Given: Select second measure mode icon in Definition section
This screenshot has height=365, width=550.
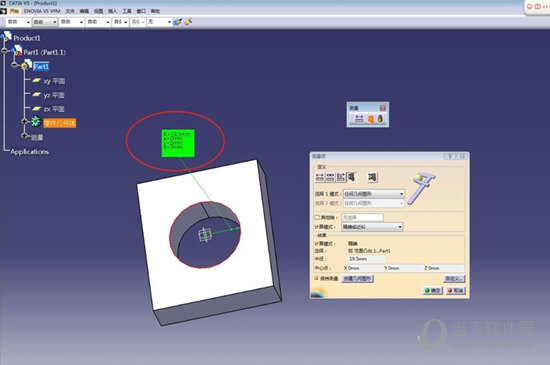Looking at the screenshot, I should 330,177.
